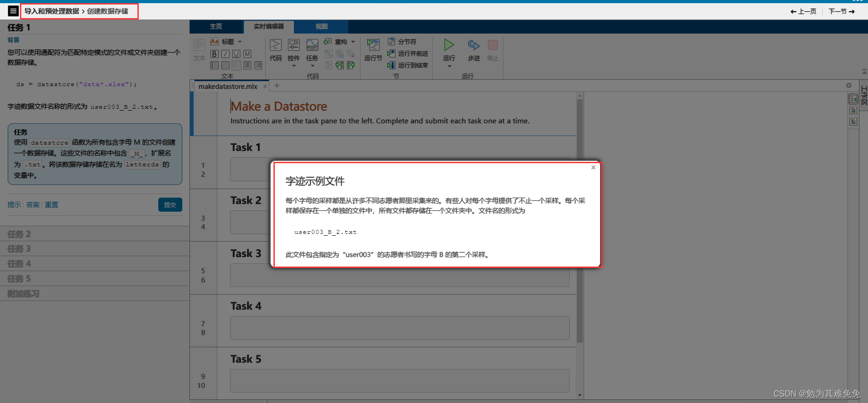Add a new editor tab with plus

277,85
